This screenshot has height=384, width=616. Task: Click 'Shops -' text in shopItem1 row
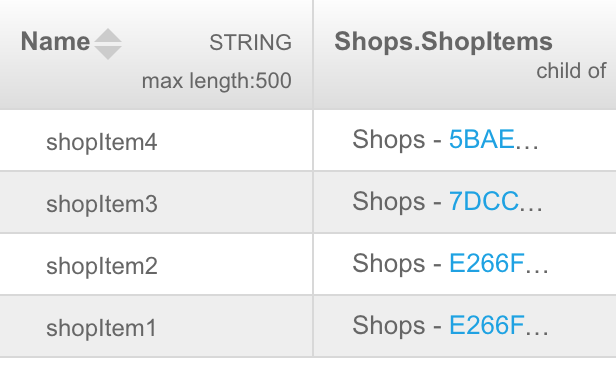tap(397, 325)
